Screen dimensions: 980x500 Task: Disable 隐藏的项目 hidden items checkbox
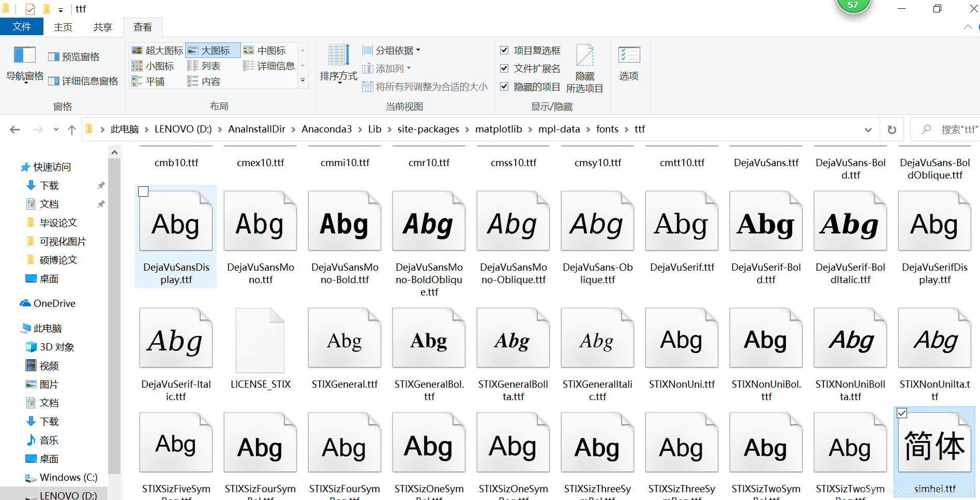504,86
